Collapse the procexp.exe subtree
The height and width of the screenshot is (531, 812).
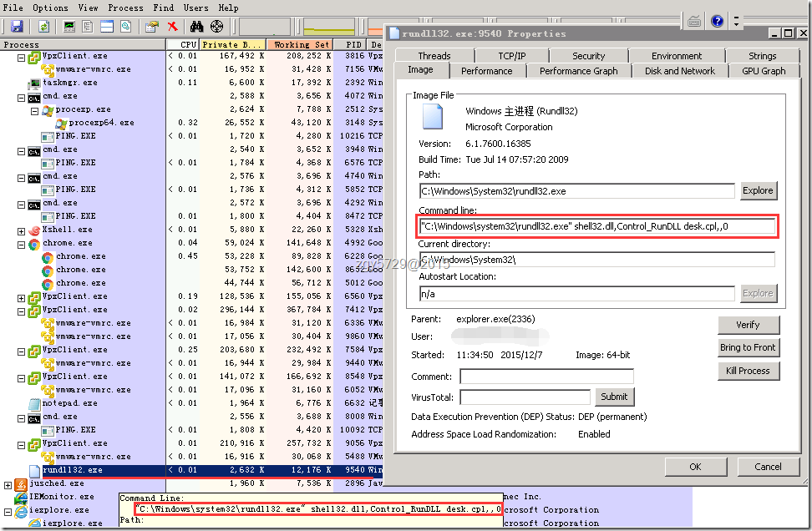click(x=34, y=109)
